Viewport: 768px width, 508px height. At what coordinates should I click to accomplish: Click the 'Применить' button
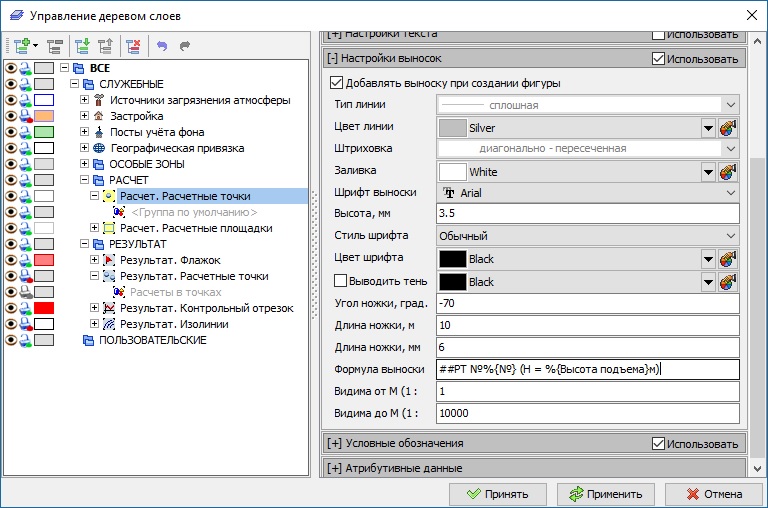pyautogui.click(x=606, y=493)
